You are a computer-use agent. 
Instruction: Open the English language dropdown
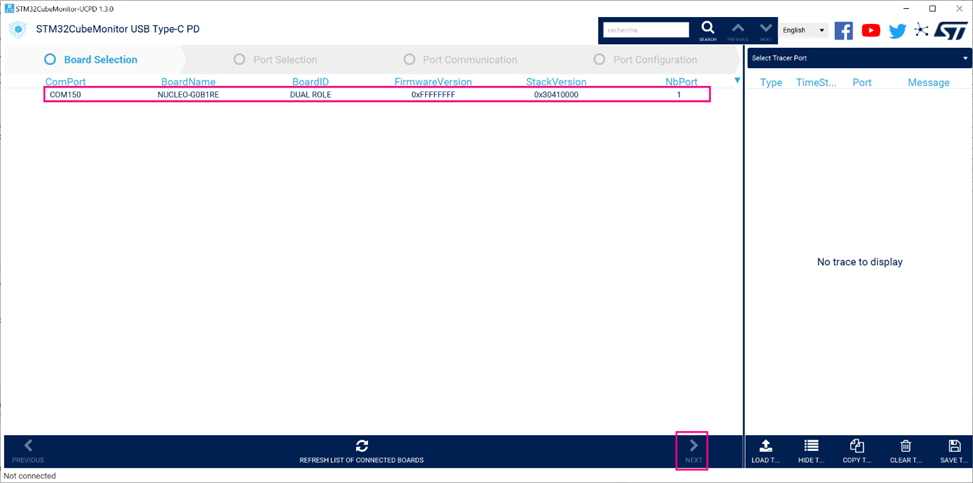pos(804,30)
